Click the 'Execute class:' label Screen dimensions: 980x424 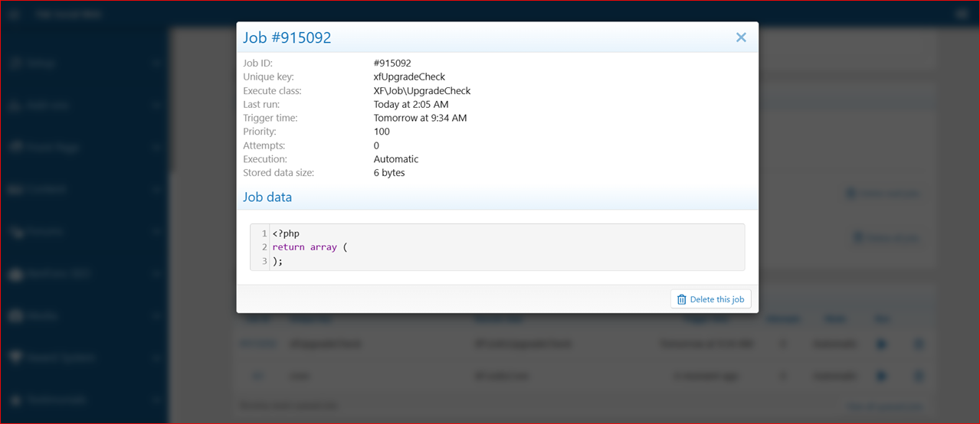272,91
